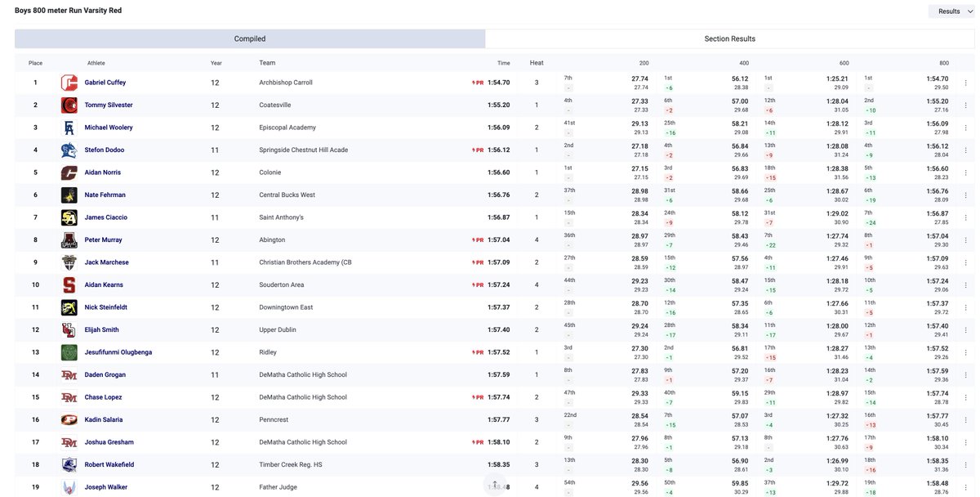
Task: Click Souderton Area team name
Action: coord(282,285)
